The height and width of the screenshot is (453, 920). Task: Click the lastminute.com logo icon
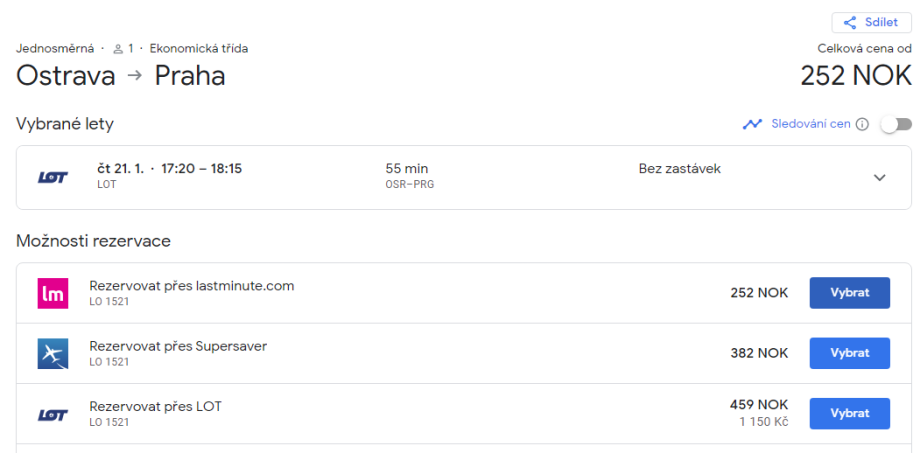(x=52, y=293)
